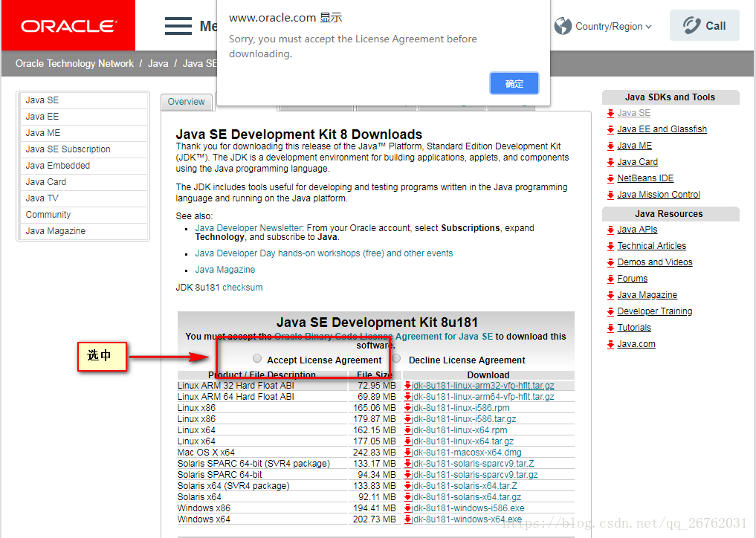Open Java EE in left navigation
The width and height of the screenshot is (756, 538).
tap(83, 117)
